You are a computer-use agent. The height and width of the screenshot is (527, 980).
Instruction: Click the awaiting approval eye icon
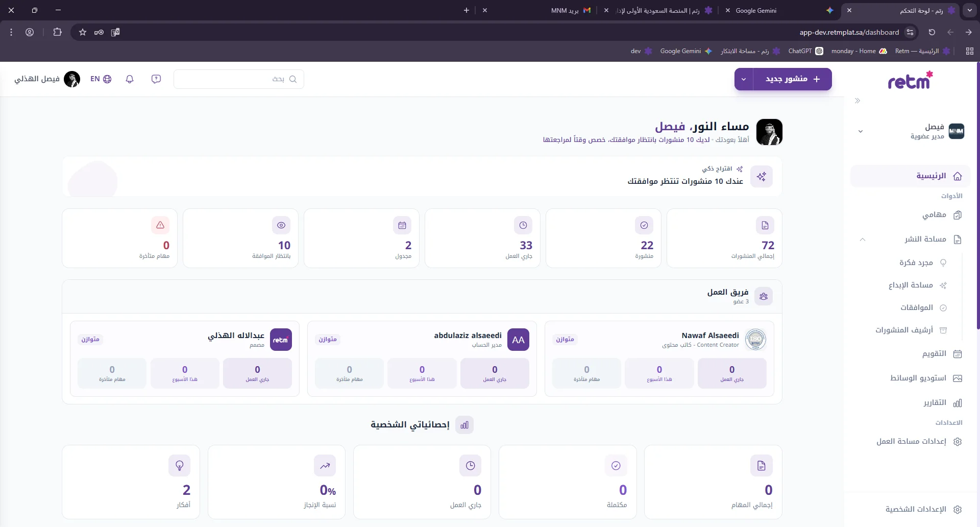coord(281,225)
